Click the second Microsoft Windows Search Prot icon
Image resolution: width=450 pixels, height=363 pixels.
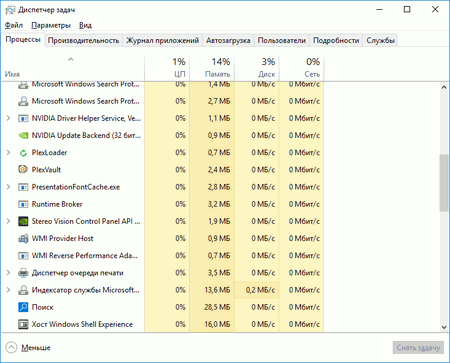23,101
